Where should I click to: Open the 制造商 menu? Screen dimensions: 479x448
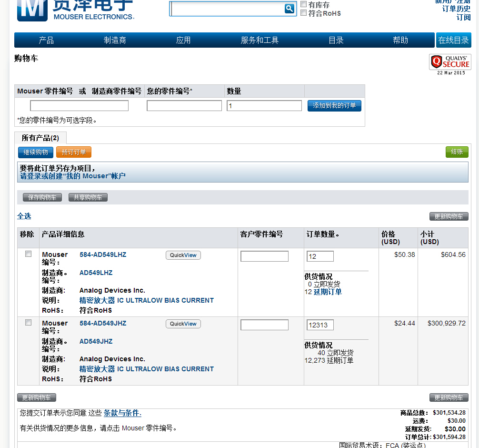click(115, 40)
